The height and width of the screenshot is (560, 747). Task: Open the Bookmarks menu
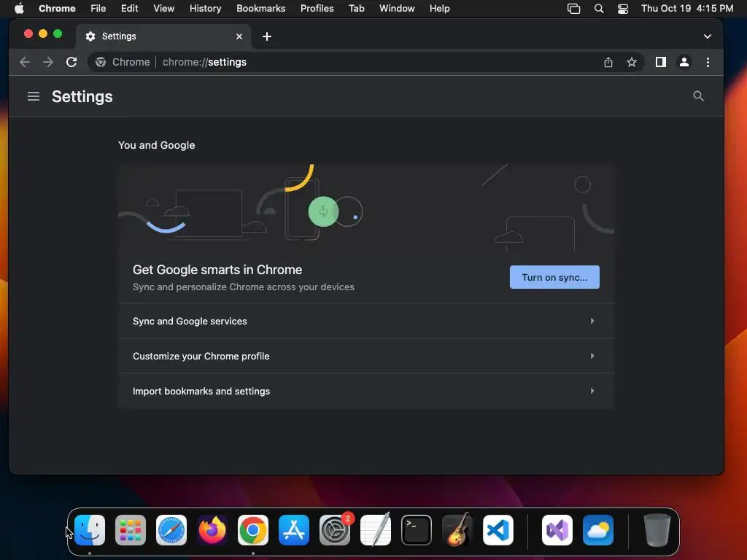[x=260, y=8]
